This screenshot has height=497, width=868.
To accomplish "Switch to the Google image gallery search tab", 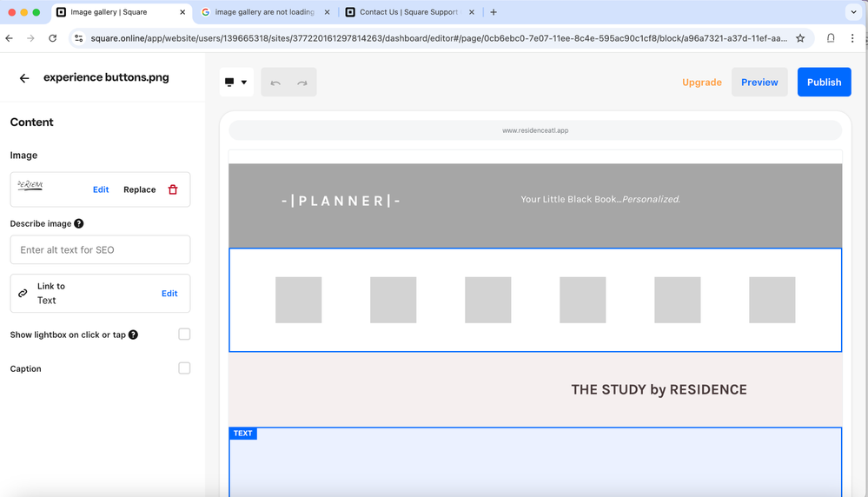I will (263, 12).
